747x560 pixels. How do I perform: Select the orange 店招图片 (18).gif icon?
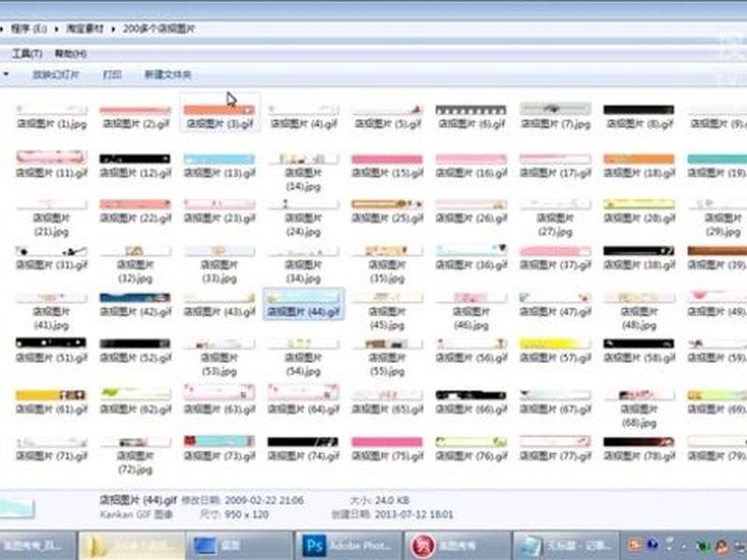tap(639, 159)
